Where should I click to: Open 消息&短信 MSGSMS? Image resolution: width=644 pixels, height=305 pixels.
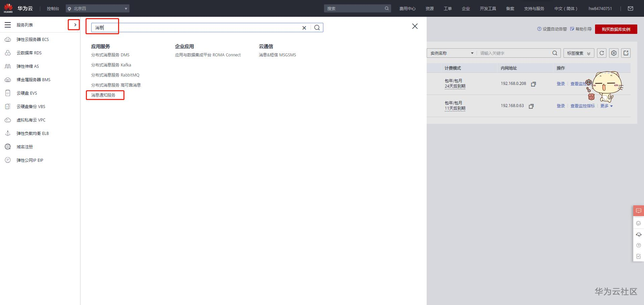click(x=277, y=55)
